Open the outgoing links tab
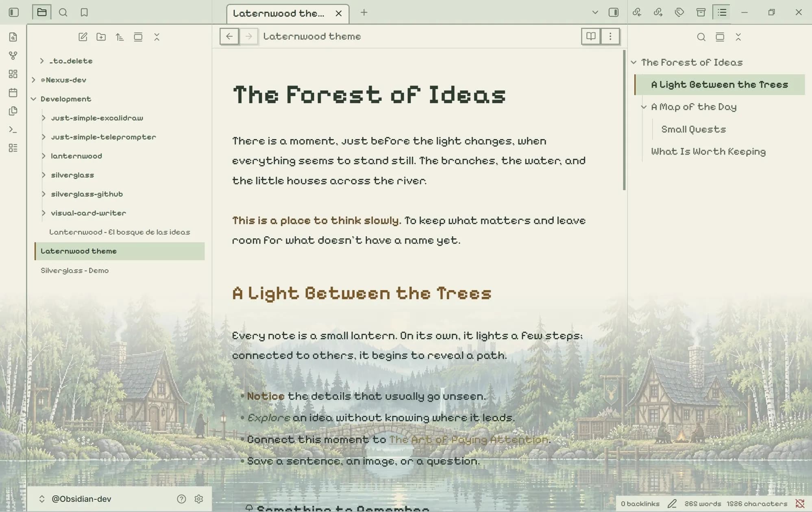 (x=658, y=13)
